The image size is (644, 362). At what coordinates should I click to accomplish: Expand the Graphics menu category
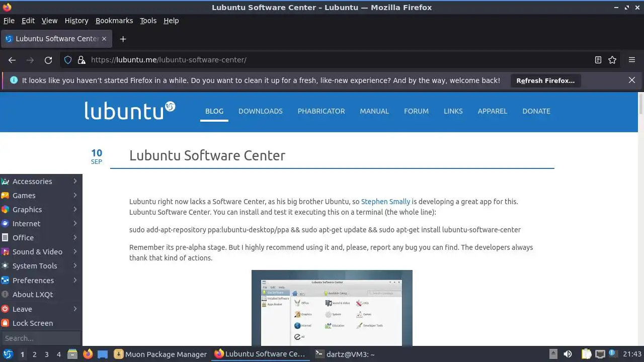(x=40, y=210)
